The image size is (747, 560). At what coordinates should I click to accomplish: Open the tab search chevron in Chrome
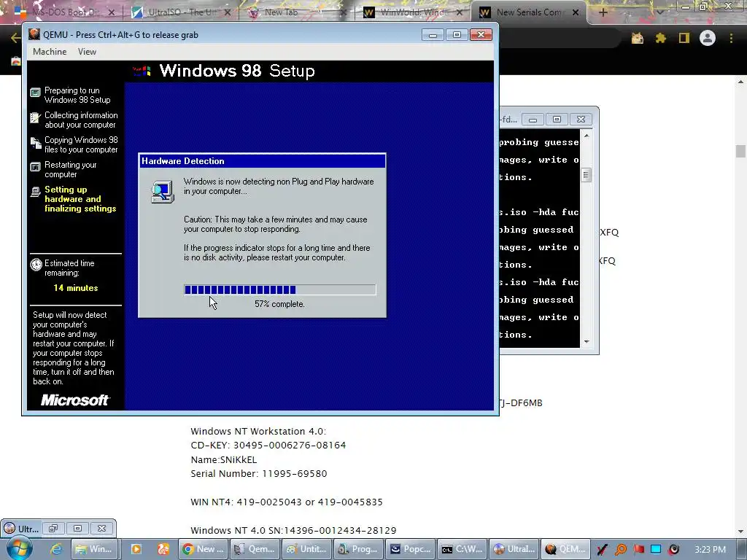click(x=659, y=12)
